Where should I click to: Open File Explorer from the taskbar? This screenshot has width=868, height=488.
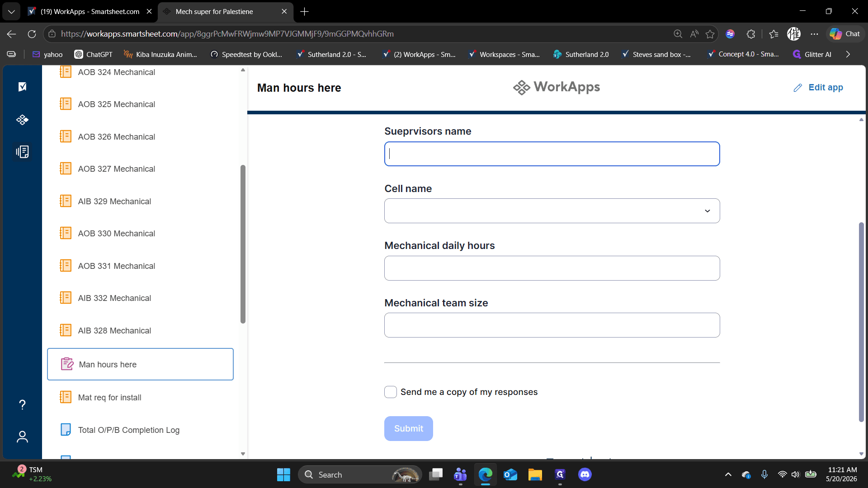tap(535, 474)
